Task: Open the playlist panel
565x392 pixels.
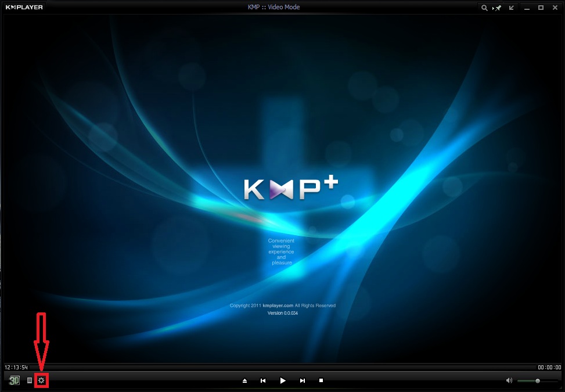Action: (29, 380)
